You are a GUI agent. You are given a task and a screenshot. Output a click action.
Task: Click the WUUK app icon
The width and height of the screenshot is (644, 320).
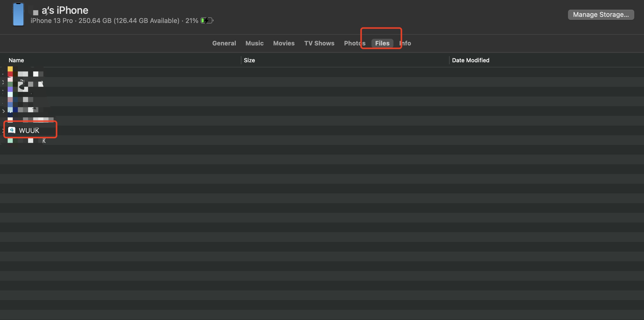click(x=12, y=130)
